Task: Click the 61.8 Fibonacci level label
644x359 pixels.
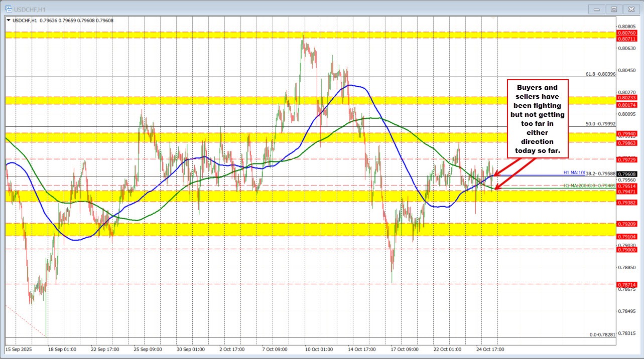Action: [x=600, y=74]
